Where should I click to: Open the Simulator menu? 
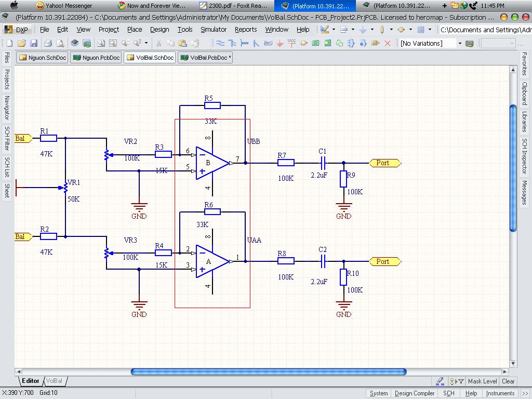click(213, 30)
